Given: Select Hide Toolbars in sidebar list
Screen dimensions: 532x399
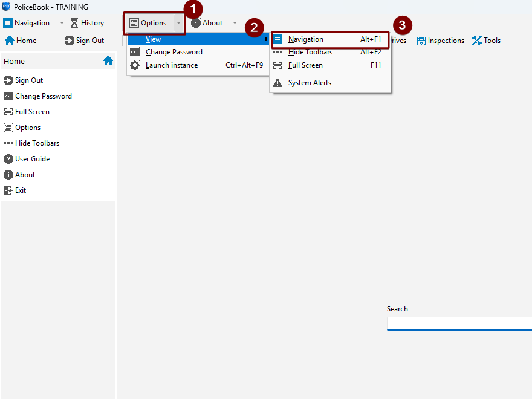Looking at the screenshot, I should tap(37, 143).
